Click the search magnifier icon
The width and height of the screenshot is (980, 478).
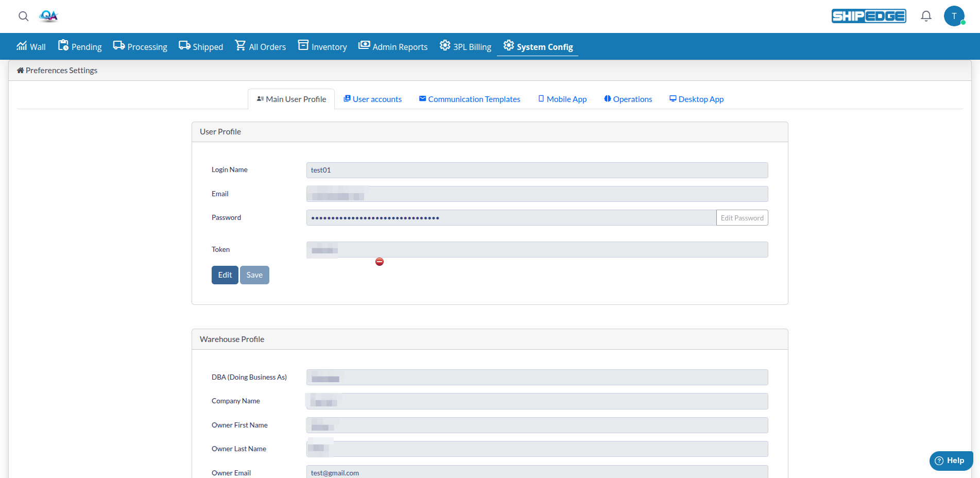coord(23,16)
